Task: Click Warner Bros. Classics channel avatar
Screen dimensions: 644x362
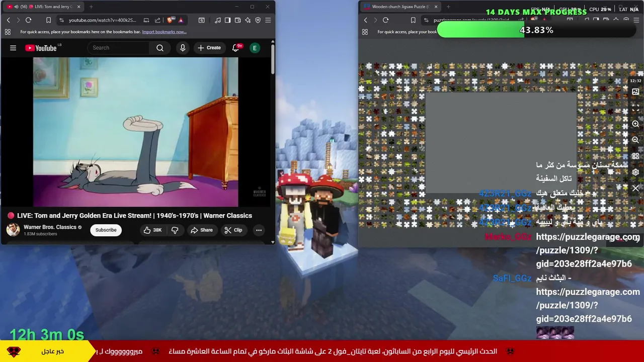Action: pos(13,230)
